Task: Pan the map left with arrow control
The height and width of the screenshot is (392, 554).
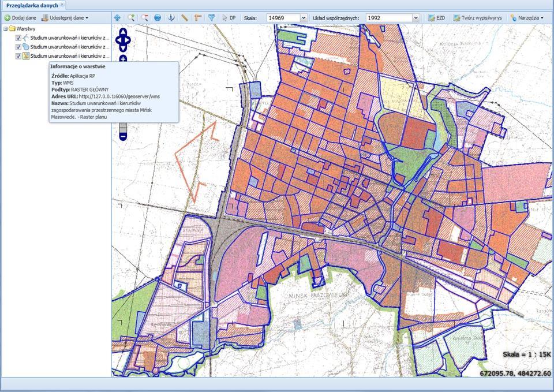Action: point(118,40)
